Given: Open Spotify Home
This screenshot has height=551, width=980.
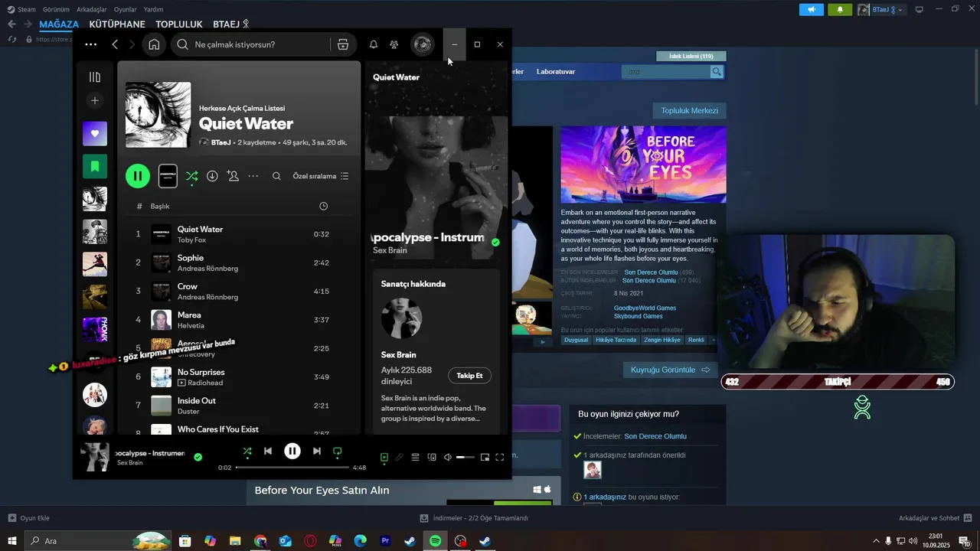Looking at the screenshot, I should tap(154, 44).
